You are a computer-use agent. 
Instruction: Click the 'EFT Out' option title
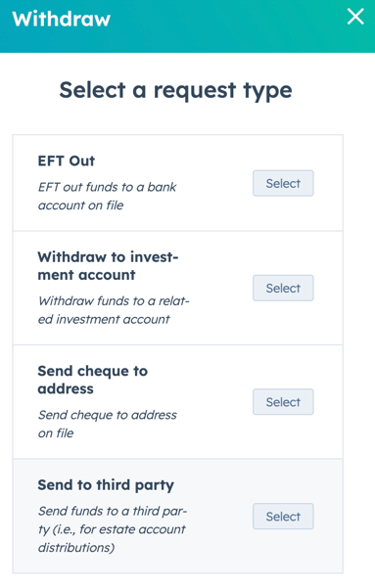click(x=66, y=160)
